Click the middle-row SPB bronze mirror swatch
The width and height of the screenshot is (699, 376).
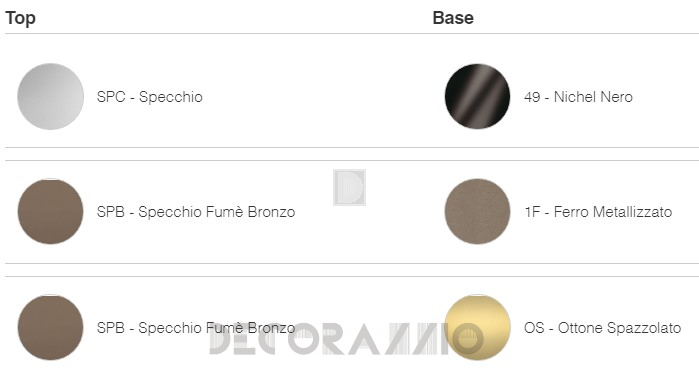(x=50, y=211)
